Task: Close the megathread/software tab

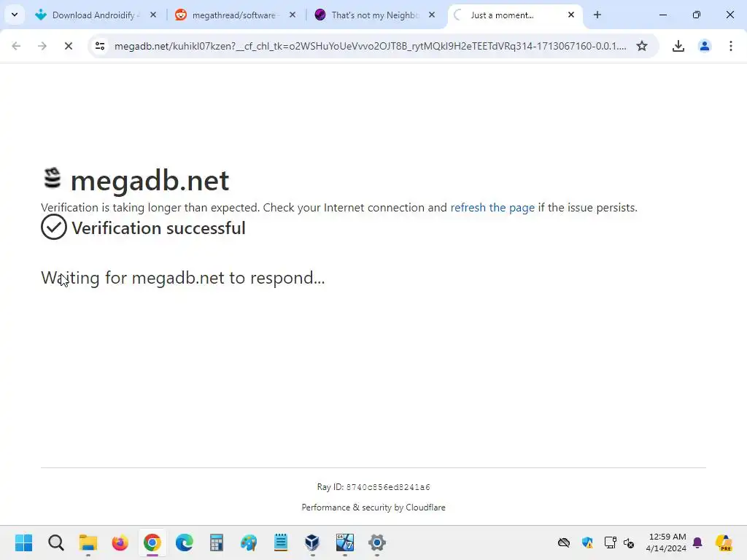Action: pyautogui.click(x=293, y=15)
